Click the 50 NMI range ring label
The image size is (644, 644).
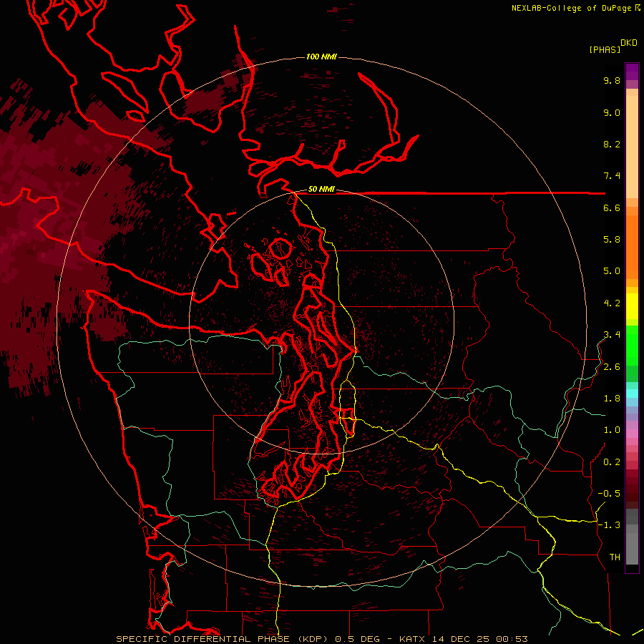tap(321, 189)
